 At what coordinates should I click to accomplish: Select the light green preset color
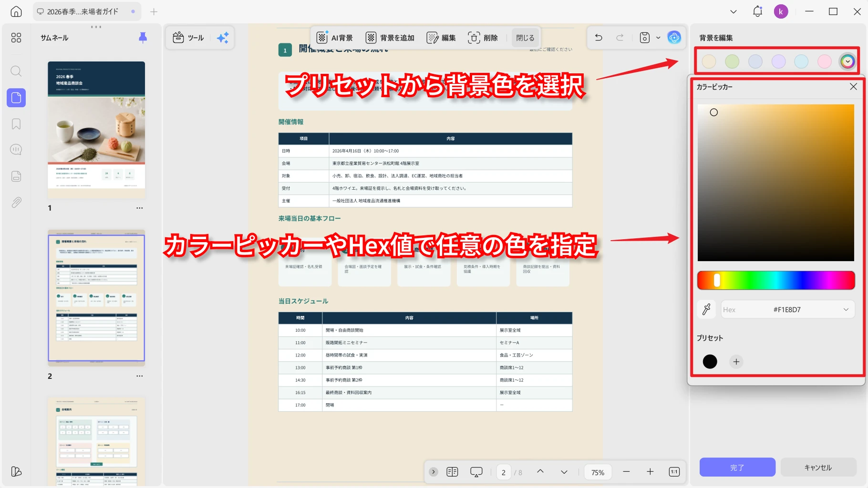[x=732, y=61]
